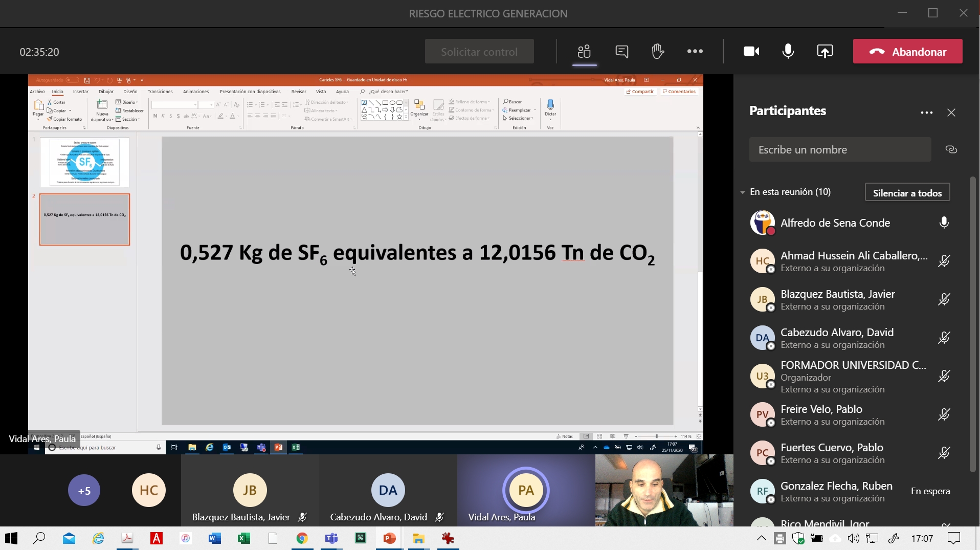The image size is (980, 550).
Task: Close the Participantes panel
Action: [x=951, y=113]
